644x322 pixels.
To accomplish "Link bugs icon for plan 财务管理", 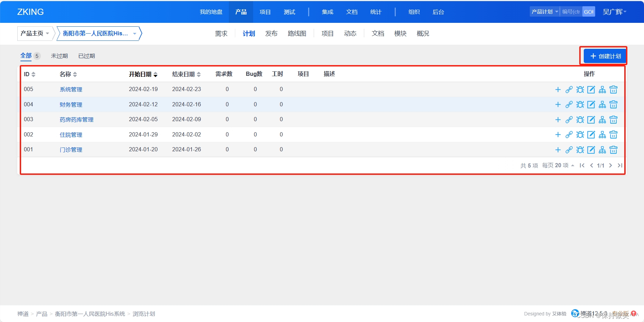I will pyautogui.click(x=580, y=105).
